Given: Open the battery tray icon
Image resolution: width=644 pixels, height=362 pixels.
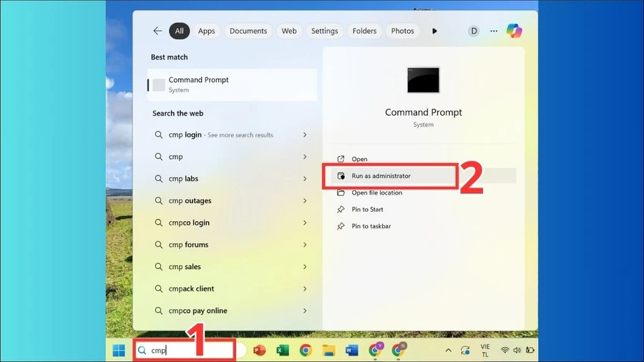Looking at the screenshot, I should pyautogui.click(x=530, y=350).
